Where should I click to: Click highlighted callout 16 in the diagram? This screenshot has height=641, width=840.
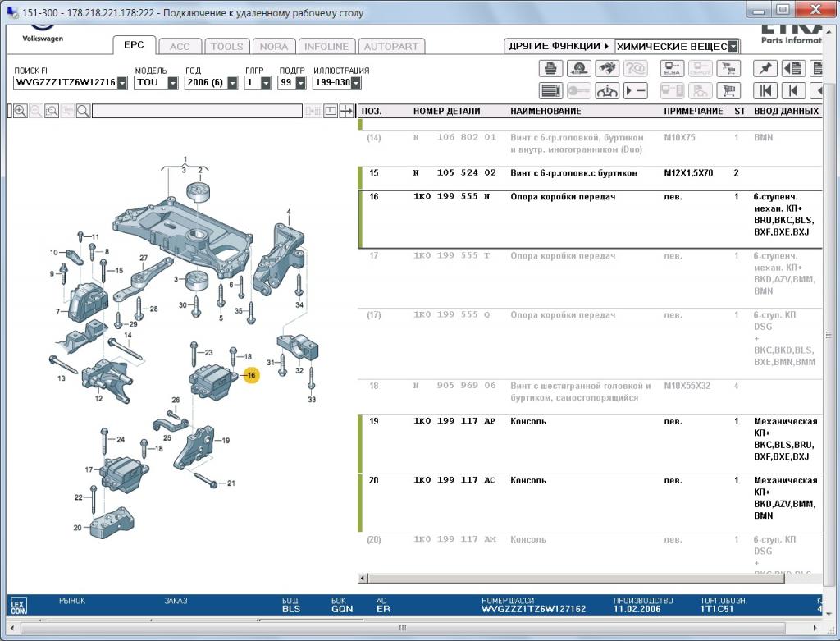251,375
